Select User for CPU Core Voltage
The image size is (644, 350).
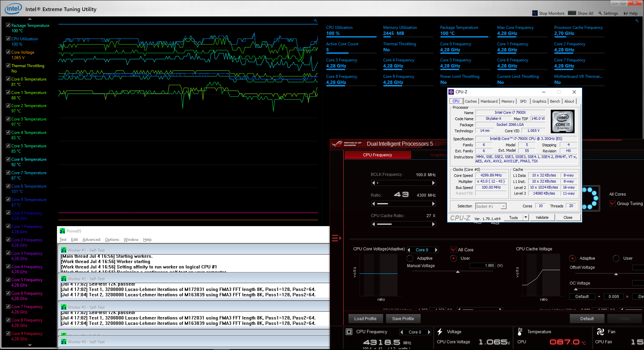[453, 258]
